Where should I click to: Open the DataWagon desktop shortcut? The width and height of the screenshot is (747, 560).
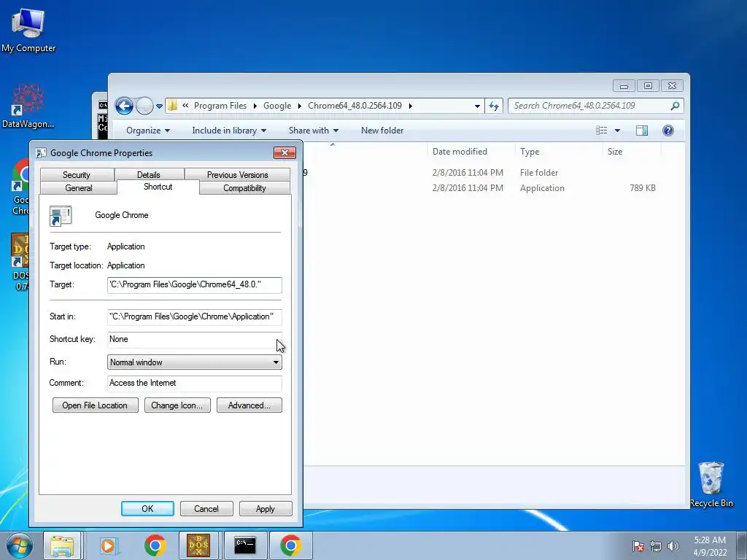click(28, 106)
